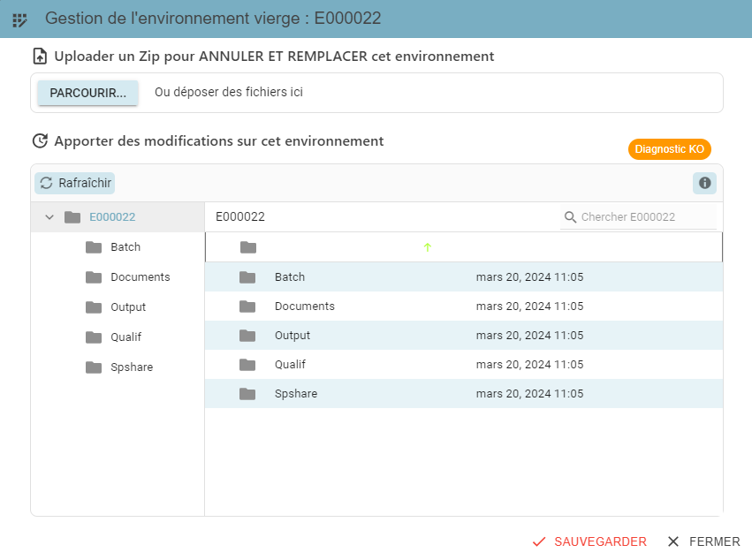Click the date cell of the Spshare row
This screenshot has height=560, width=752.
point(529,394)
